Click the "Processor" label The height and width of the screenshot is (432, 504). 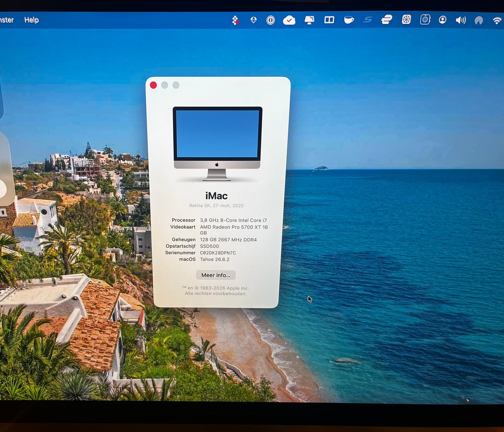(x=184, y=220)
